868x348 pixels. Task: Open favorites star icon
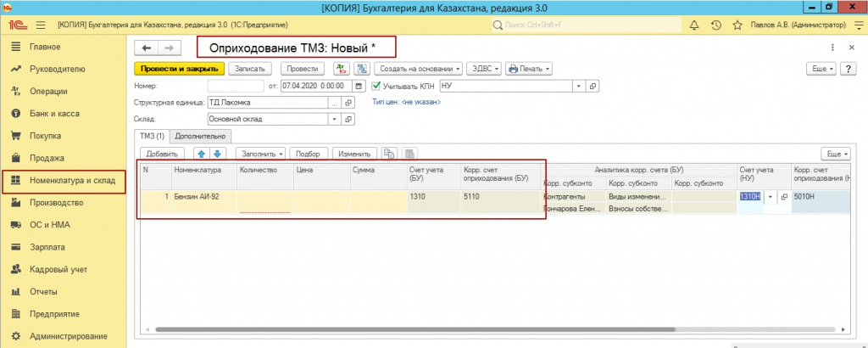coord(737,25)
